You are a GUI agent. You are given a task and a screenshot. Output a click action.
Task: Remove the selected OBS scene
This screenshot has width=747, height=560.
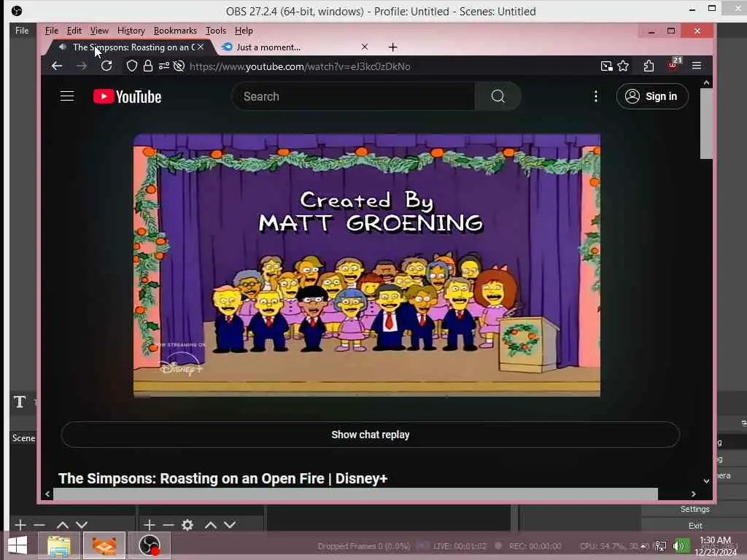point(39,525)
